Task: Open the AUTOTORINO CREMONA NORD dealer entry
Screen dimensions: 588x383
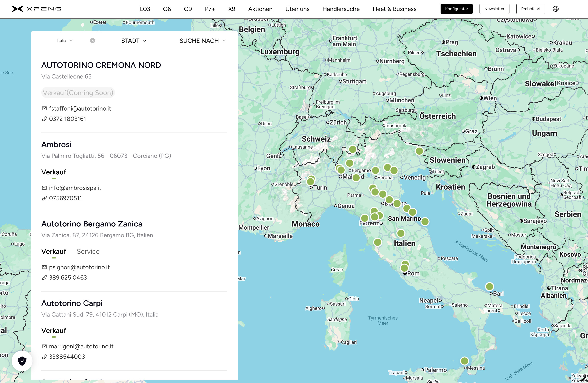Action: coord(101,65)
